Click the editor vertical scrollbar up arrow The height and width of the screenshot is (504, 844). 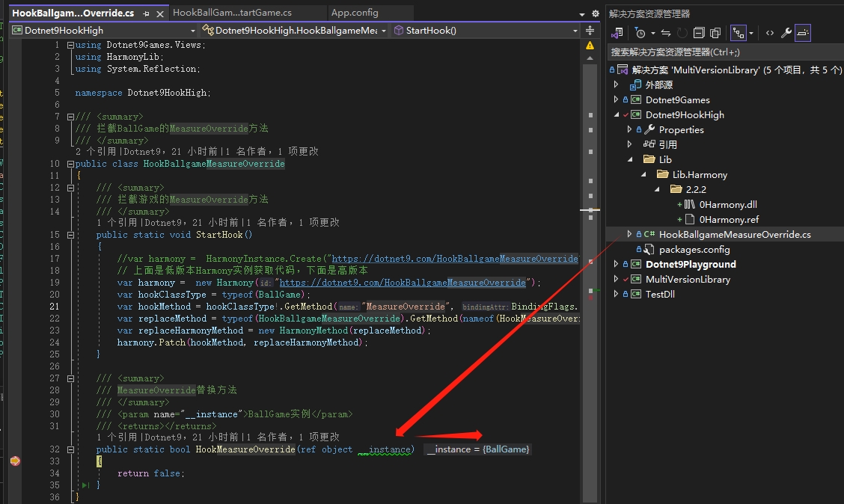(x=590, y=58)
